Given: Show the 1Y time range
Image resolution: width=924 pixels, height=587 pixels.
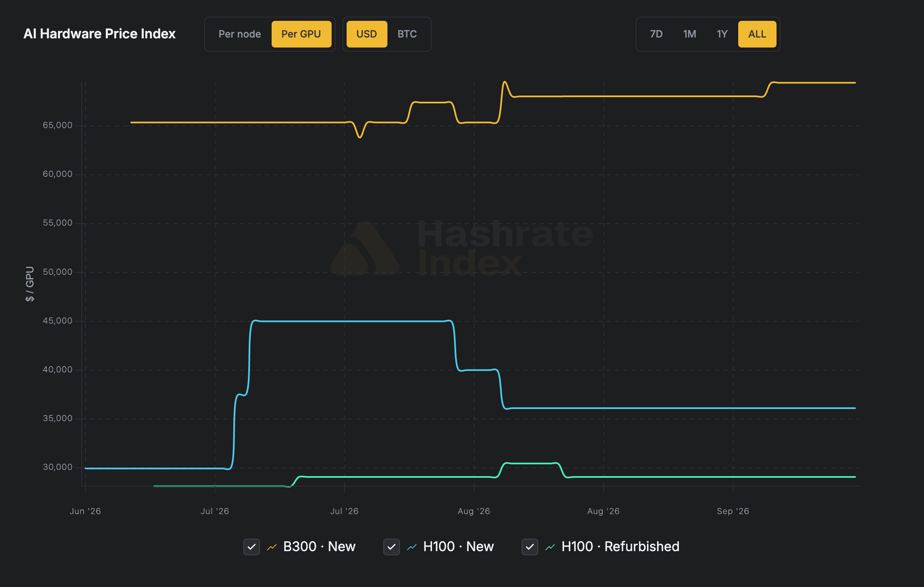Looking at the screenshot, I should click(x=722, y=34).
